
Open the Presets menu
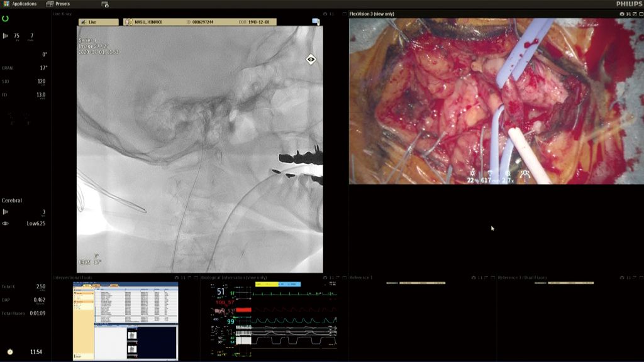point(58,4)
